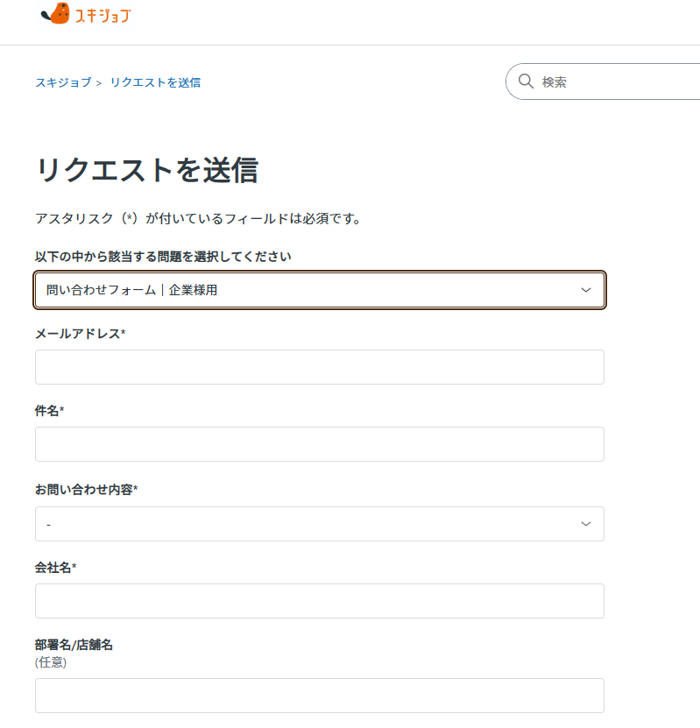Click the リクエストを送信 page heading
Viewport: 700px width, 728px height.
pyautogui.click(x=147, y=170)
